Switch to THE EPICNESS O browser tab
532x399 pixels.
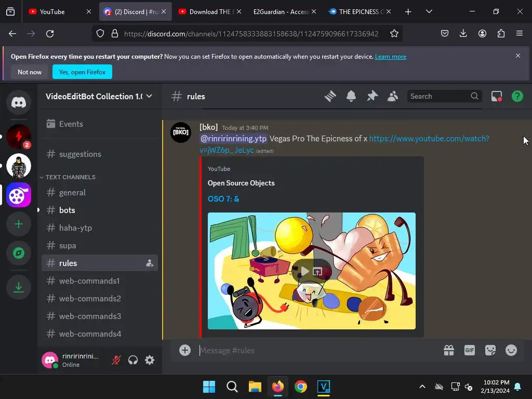tap(360, 11)
